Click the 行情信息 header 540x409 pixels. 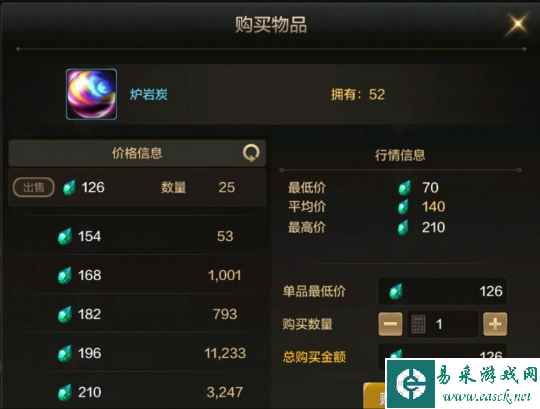click(x=400, y=155)
